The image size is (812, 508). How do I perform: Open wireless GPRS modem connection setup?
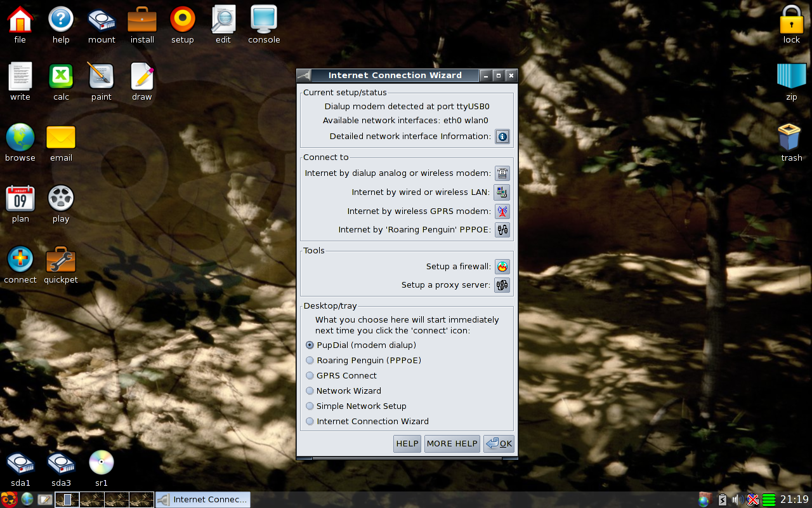(502, 211)
